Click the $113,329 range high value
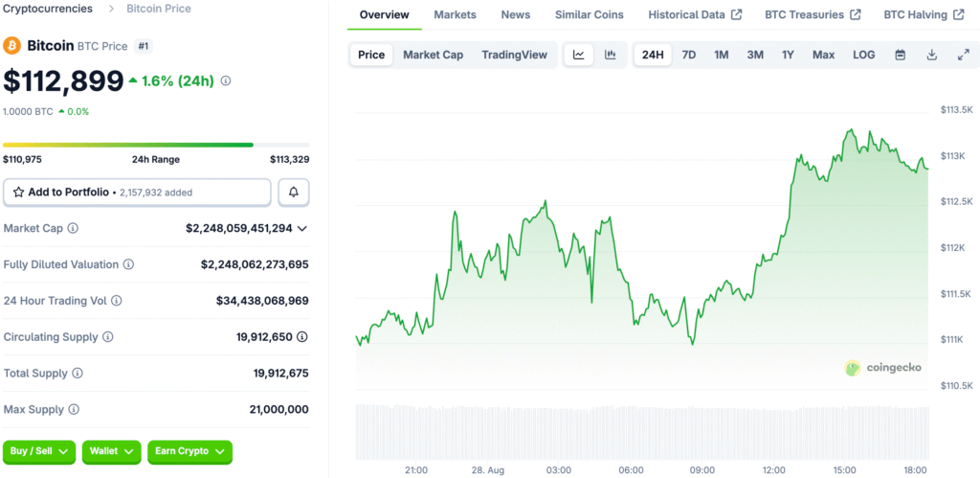The height and width of the screenshot is (478, 980). (289, 160)
